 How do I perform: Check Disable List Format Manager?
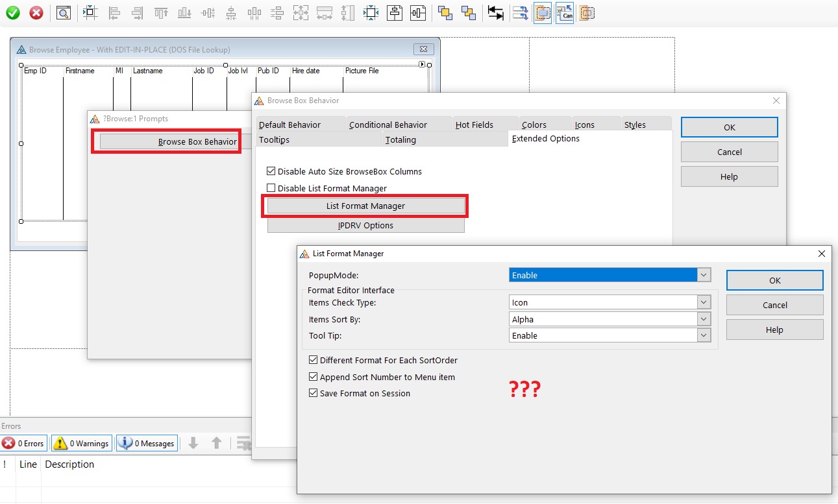(x=271, y=189)
